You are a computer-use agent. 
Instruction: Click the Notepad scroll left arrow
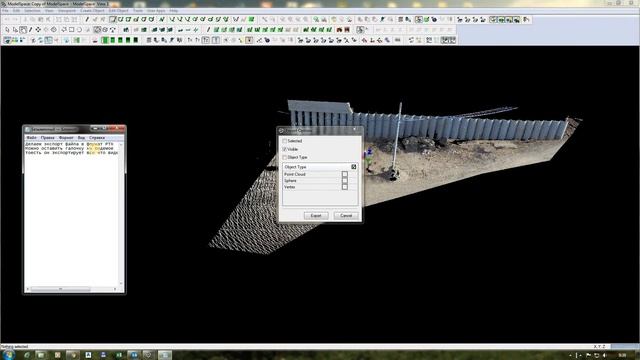click(28, 289)
